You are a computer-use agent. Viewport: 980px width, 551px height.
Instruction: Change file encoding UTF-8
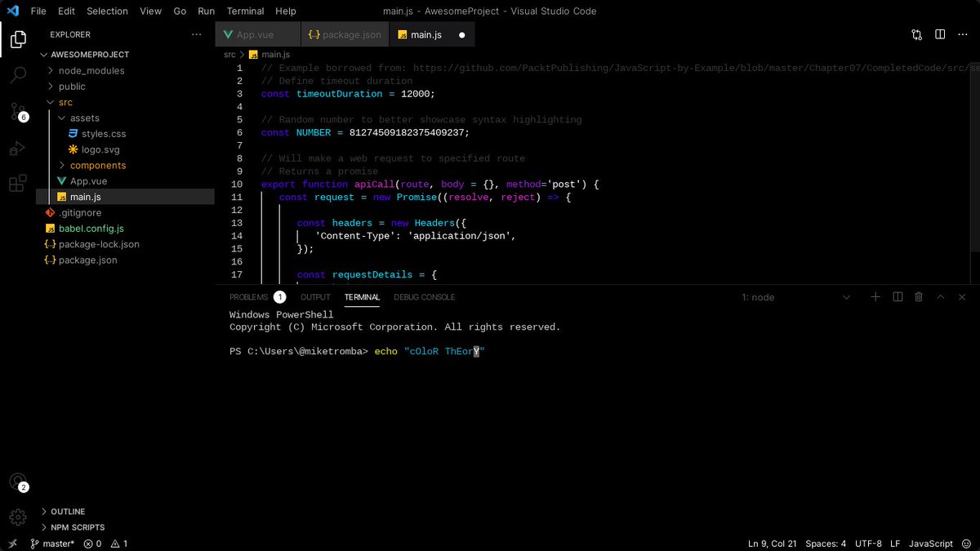point(868,544)
